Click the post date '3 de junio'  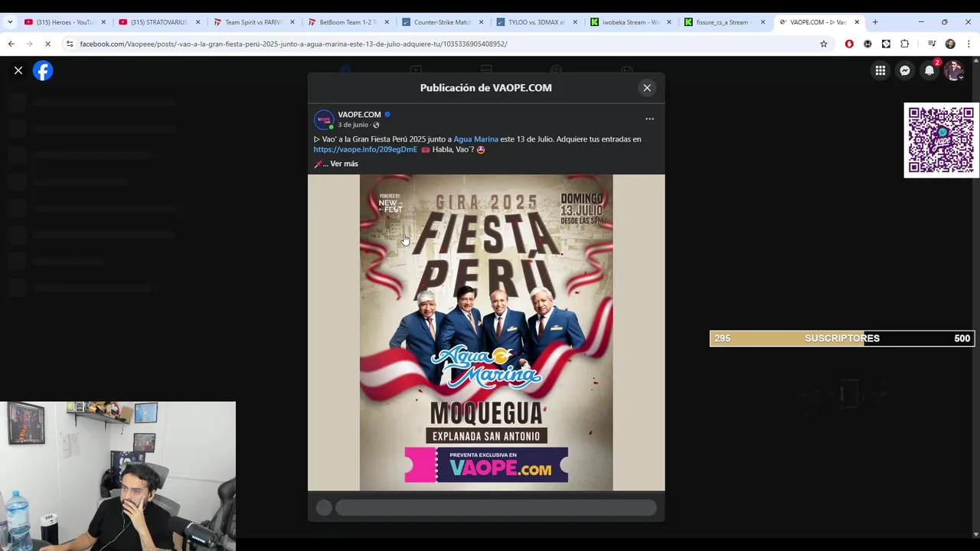click(353, 125)
